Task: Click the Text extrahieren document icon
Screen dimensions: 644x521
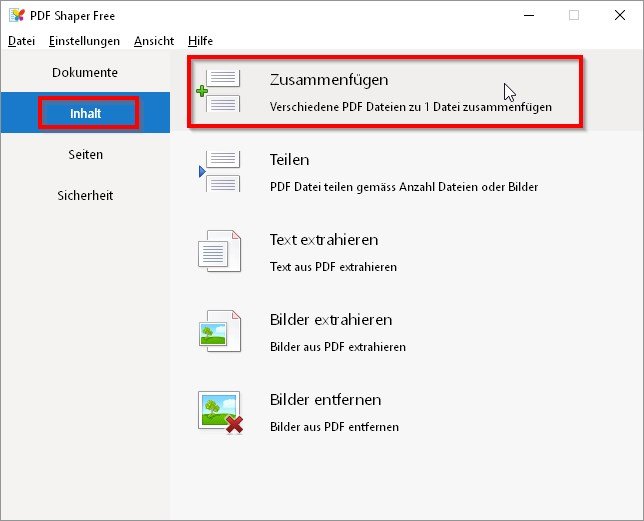Action: 219,251
